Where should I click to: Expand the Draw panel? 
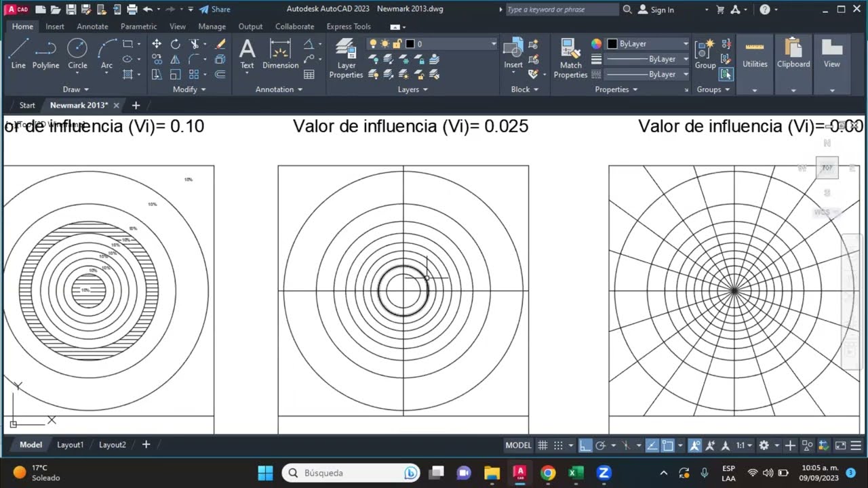click(75, 89)
